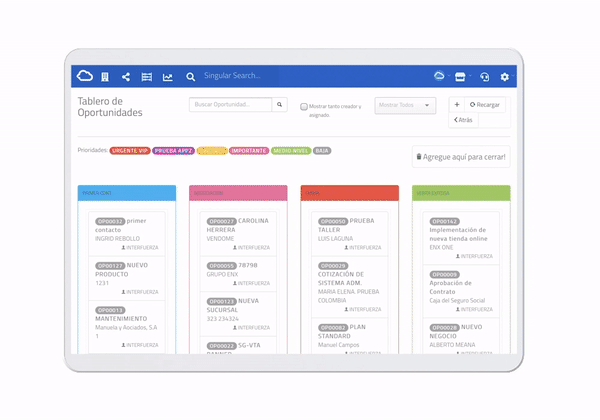Click the plus add opportunity button
The height and width of the screenshot is (420, 600).
coord(457,104)
